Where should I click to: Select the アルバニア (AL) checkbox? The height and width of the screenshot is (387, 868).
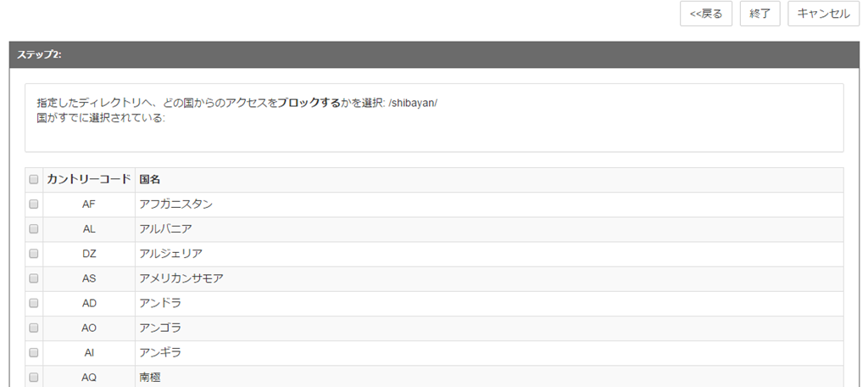34,229
